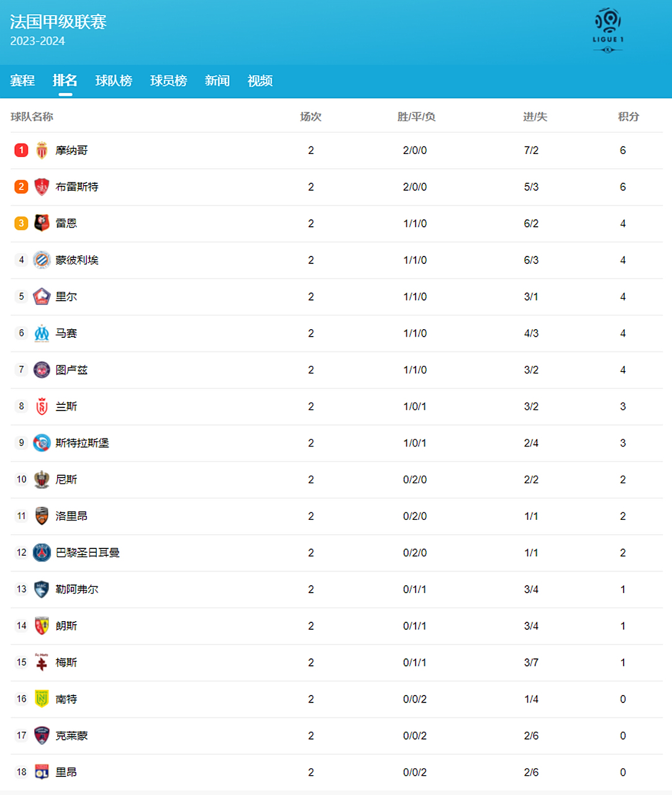Image resolution: width=672 pixels, height=795 pixels.
Task: Click the 布雷斯特 club crest icon
Action: (x=42, y=187)
